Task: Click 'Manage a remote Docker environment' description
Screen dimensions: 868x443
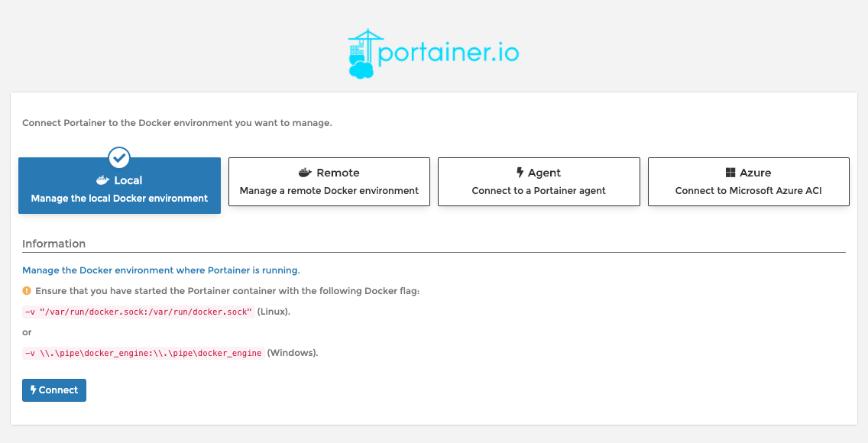Action: 329,190
